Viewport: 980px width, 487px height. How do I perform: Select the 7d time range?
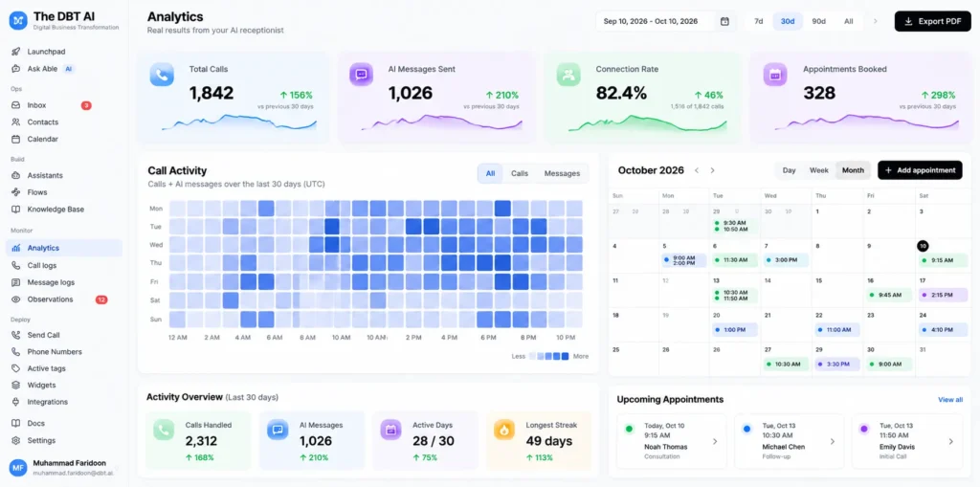(758, 21)
